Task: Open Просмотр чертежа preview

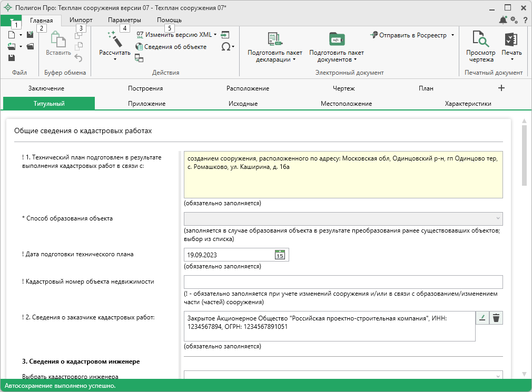Action: (480, 39)
